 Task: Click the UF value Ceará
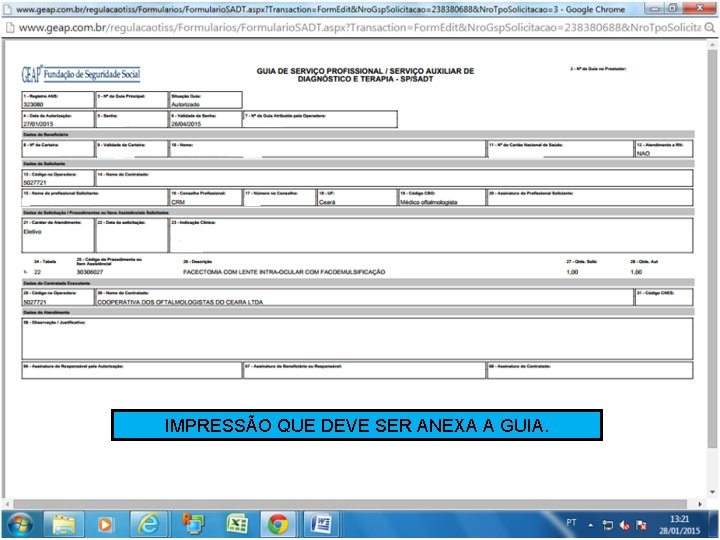coord(327,202)
